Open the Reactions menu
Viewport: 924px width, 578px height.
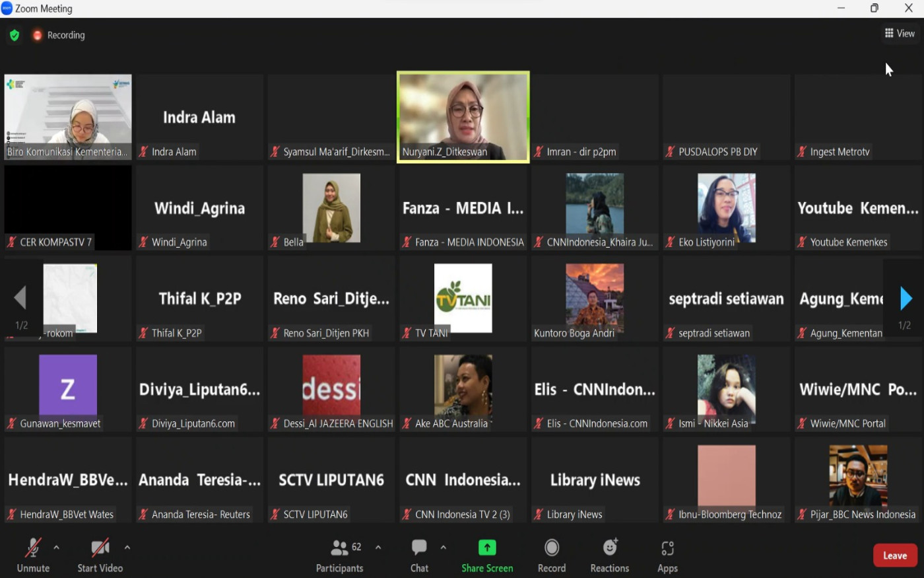tap(609, 555)
